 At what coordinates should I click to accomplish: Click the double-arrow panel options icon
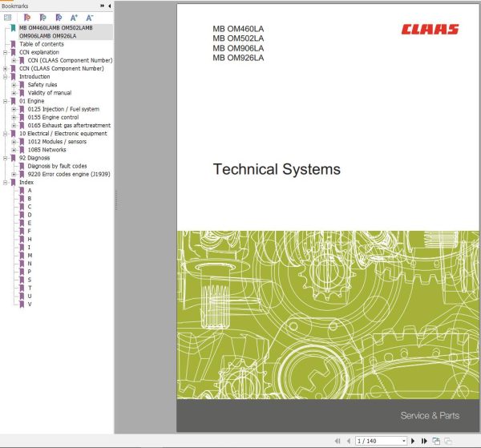[x=102, y=6]
